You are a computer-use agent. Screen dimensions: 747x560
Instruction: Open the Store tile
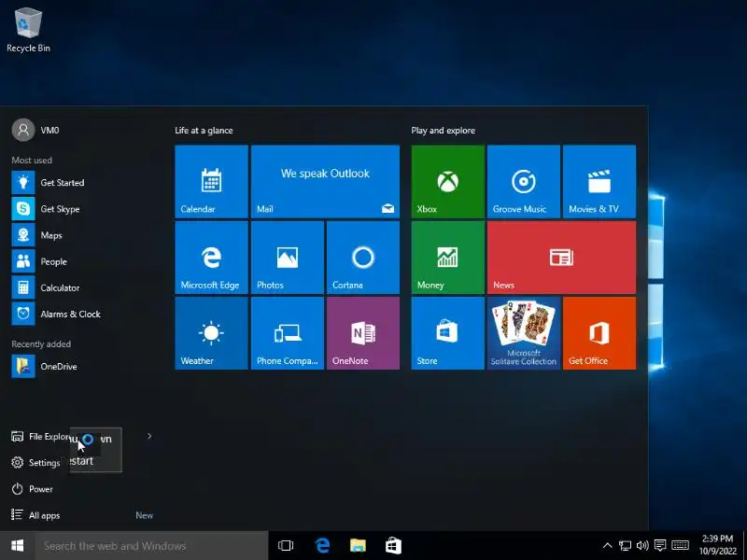[x=448, y=333]
